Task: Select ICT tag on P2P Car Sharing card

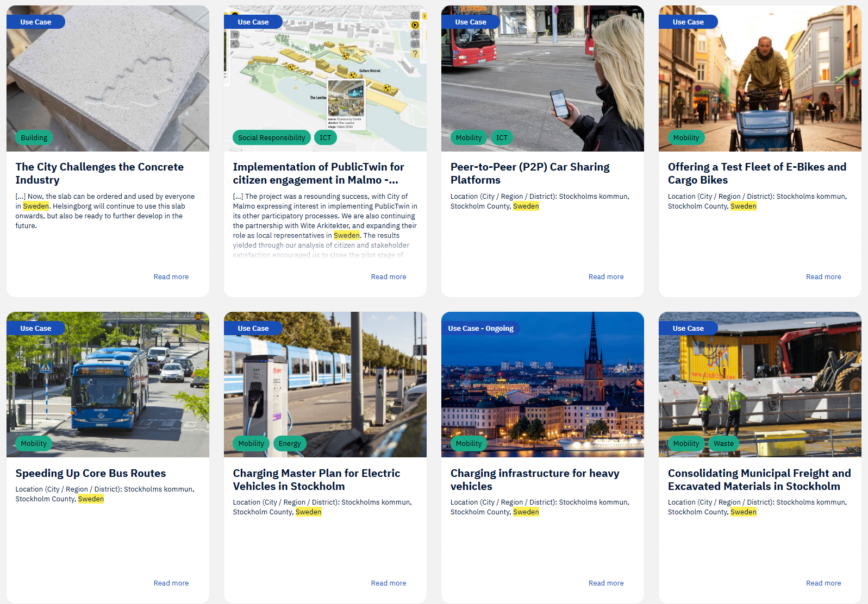Action: (502, 137)
